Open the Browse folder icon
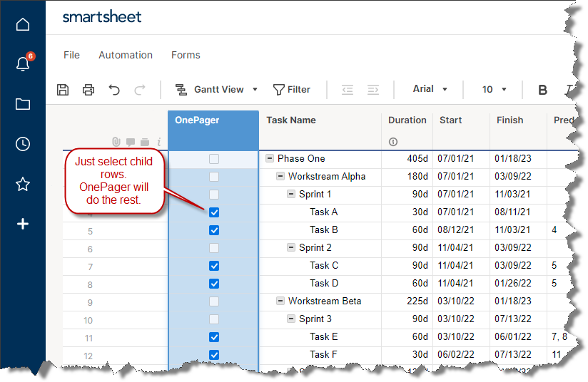This screenshot has width=588, height=382. click(23, 104)
